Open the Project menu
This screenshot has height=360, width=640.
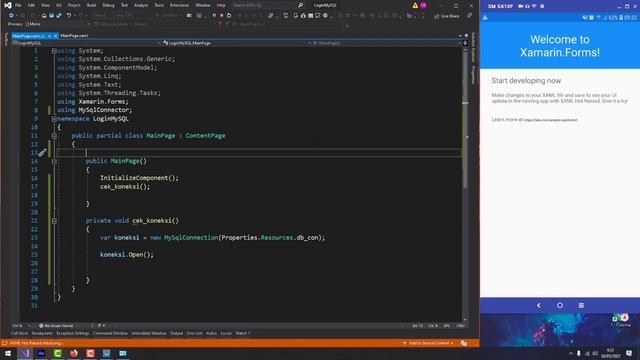(x=74, y=5)
